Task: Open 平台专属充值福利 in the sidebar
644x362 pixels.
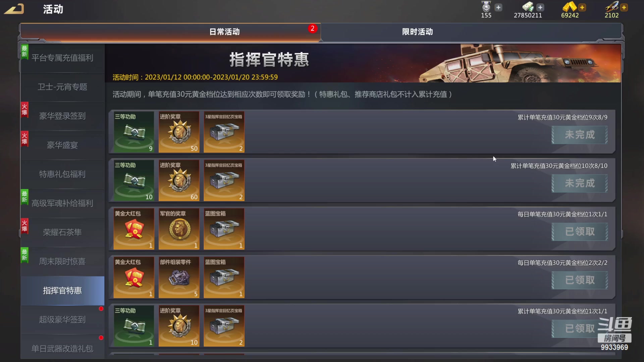Action: point(62,58)
